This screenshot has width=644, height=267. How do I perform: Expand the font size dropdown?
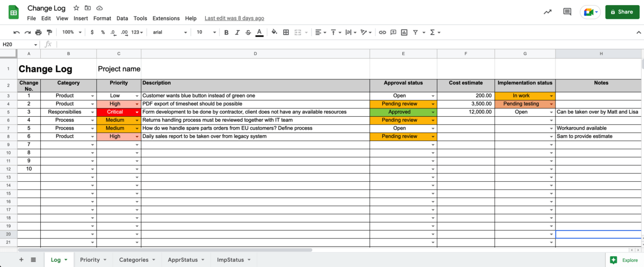click(214, 32)
